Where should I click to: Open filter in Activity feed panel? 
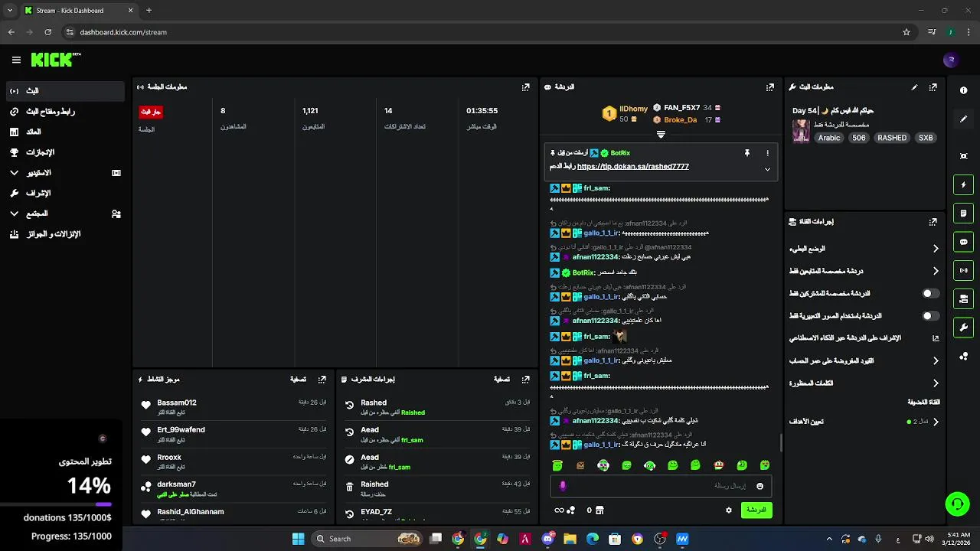coord(298,380)
